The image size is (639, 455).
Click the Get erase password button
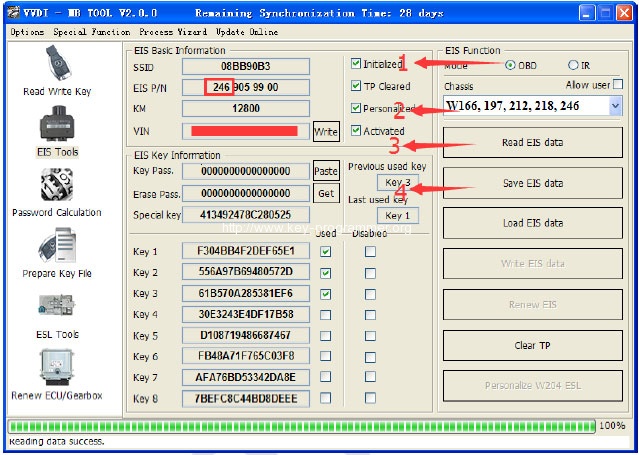tap(326, 193)
